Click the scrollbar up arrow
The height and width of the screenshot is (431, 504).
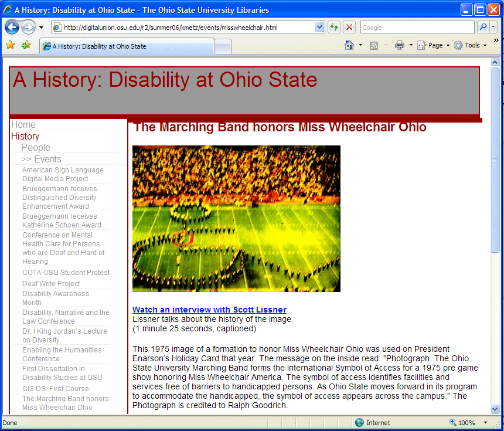click(x=495, y=62)
